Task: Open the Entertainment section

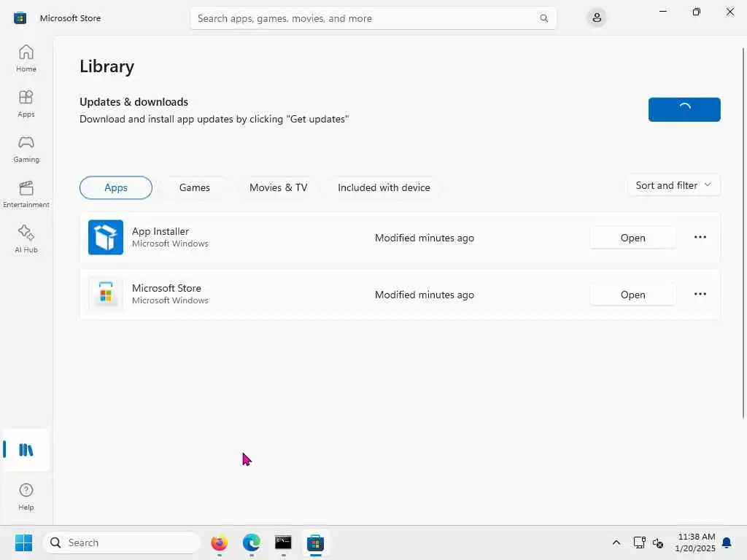Action: (x=26, y=194)
